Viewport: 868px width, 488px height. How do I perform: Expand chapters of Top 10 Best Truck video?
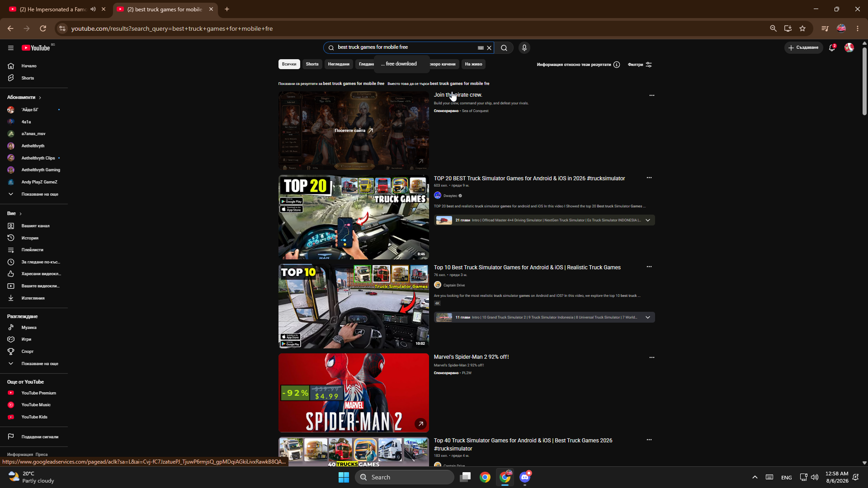(648, 317)
